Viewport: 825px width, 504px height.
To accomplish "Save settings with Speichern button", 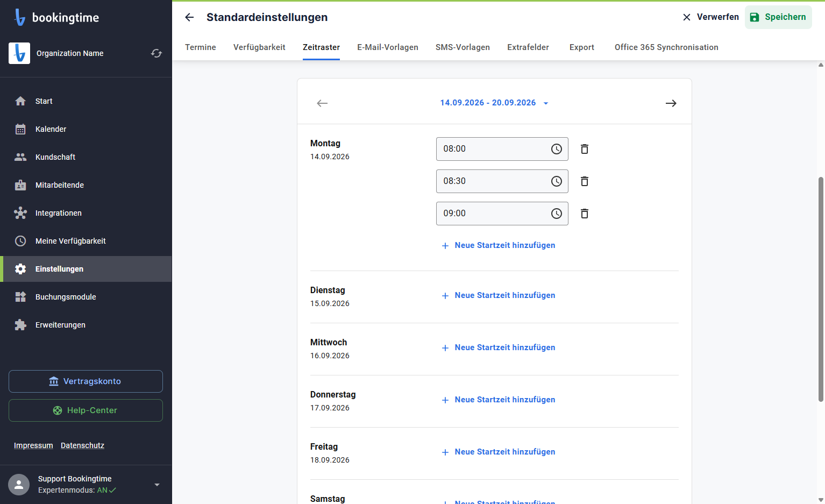I will [778, 17].
